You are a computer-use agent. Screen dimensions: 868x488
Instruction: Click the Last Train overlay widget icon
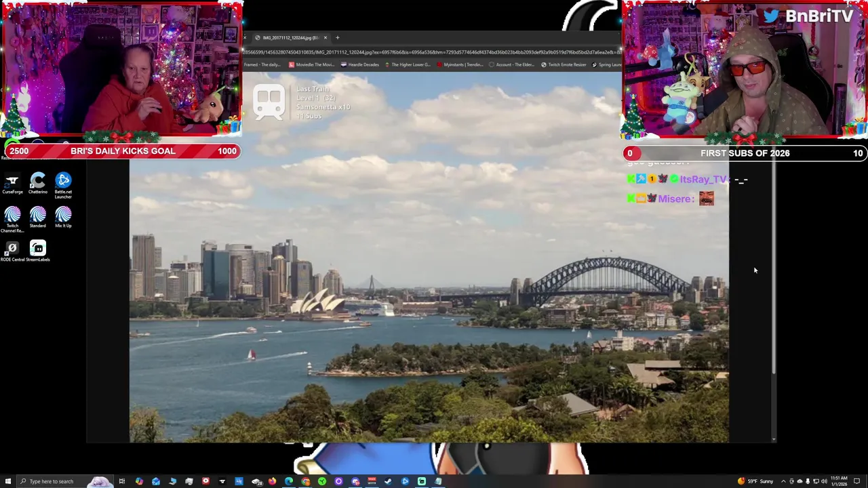[x=269, y=102]
